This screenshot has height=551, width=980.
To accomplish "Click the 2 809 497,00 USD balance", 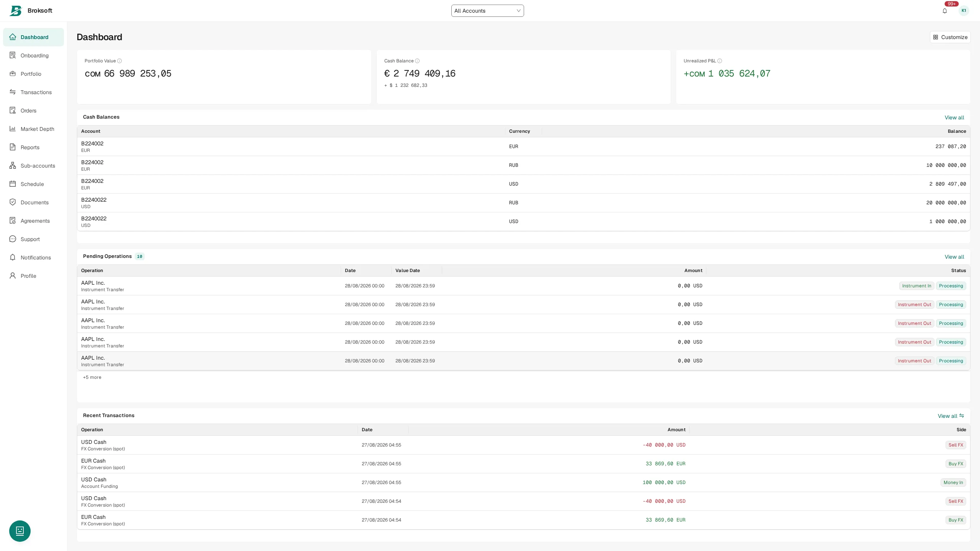I will (x=947, y=184).
